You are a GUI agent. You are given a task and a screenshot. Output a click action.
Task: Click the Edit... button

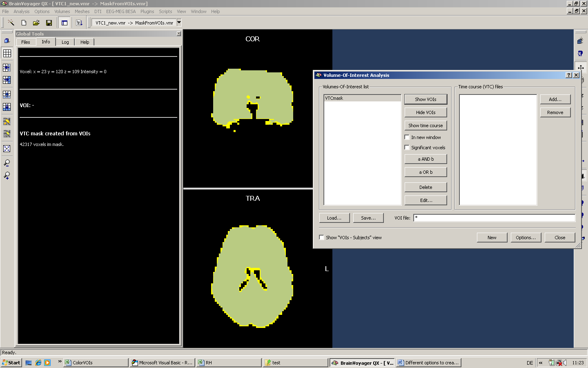tap(425, 200)
